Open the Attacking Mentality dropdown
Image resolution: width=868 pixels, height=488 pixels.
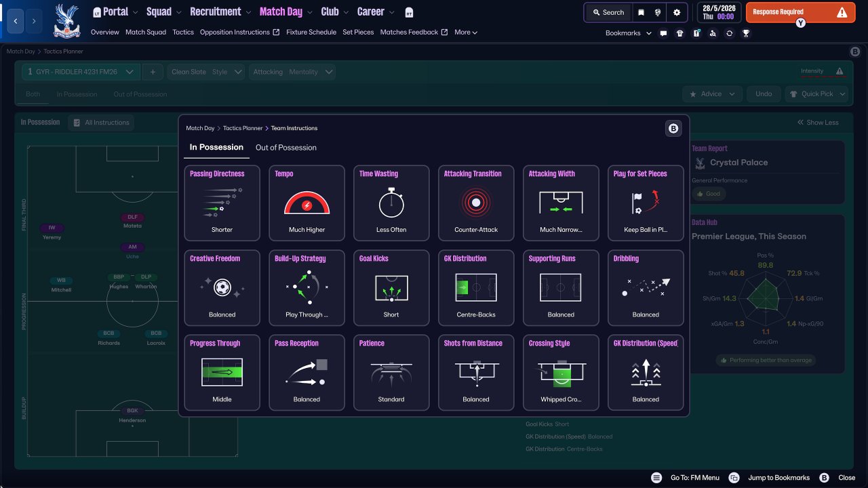[293, 72]
